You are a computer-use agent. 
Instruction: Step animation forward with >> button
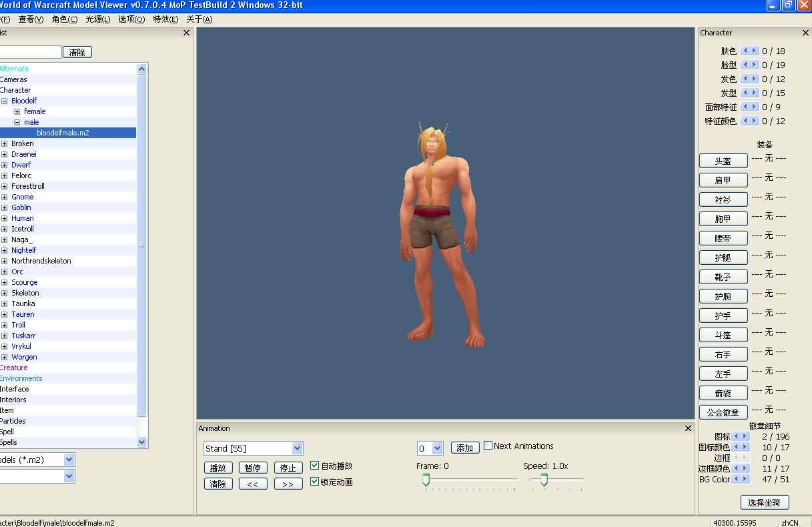288,484
